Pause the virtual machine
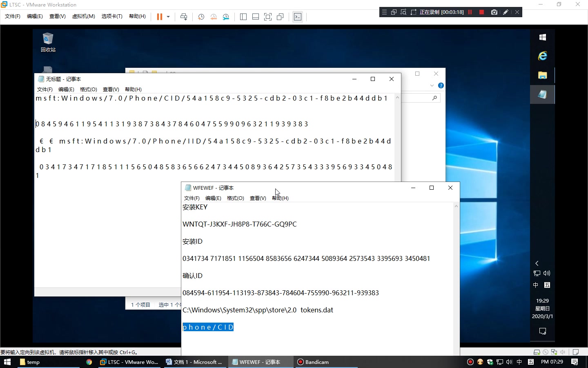588x368 pixels. pyautogui.click(x=159, y=17)
